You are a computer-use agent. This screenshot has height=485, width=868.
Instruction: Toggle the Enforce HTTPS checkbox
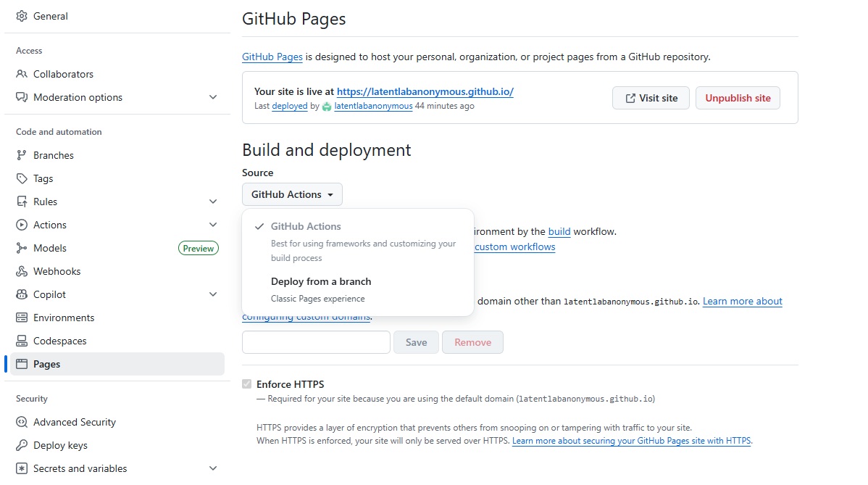point(247,384)
